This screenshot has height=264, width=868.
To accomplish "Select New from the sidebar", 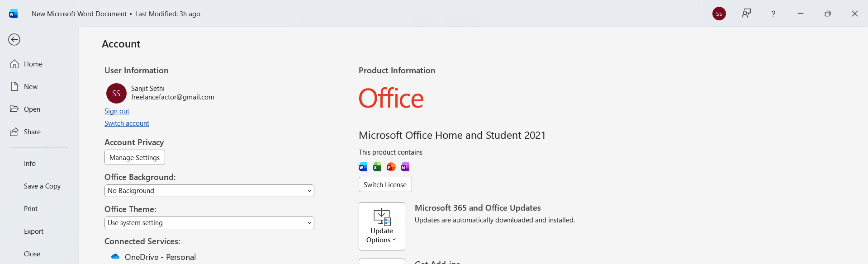I will coord(31,87).
